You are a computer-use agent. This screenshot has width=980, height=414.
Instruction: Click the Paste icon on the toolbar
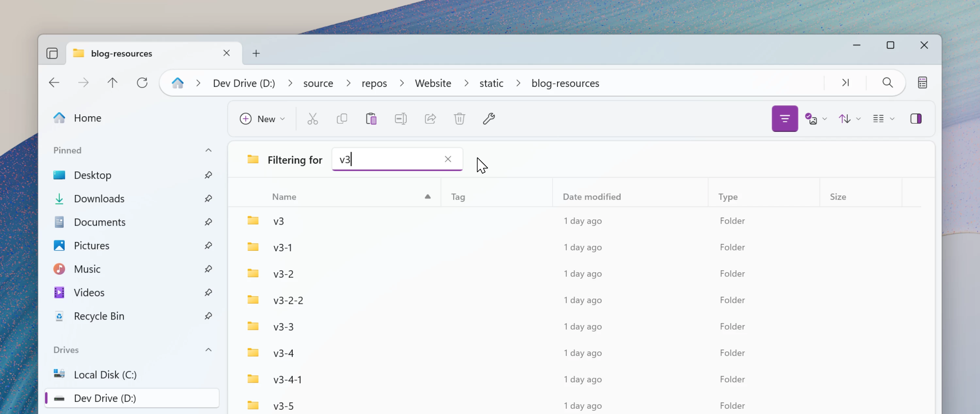(371, 119)
